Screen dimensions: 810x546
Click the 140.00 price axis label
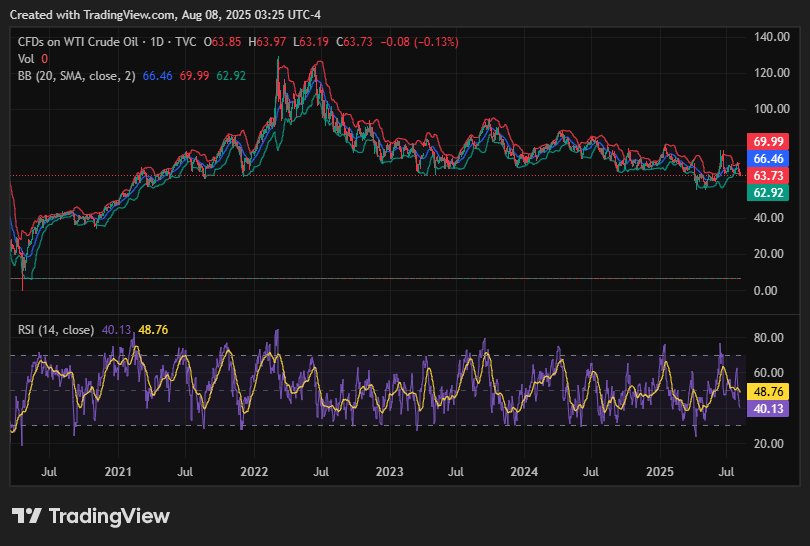coord(772,37)
